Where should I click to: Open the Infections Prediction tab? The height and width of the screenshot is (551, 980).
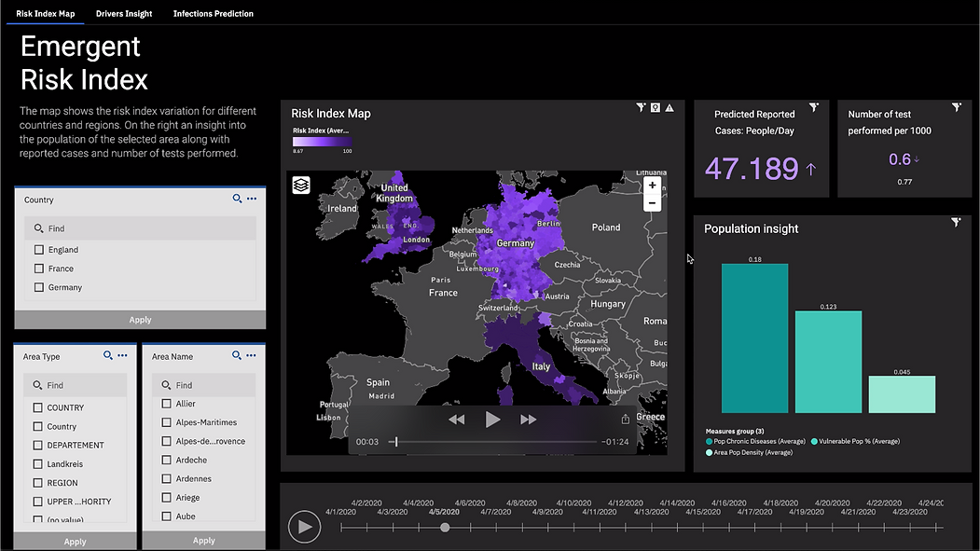click(x=214, y=14)
